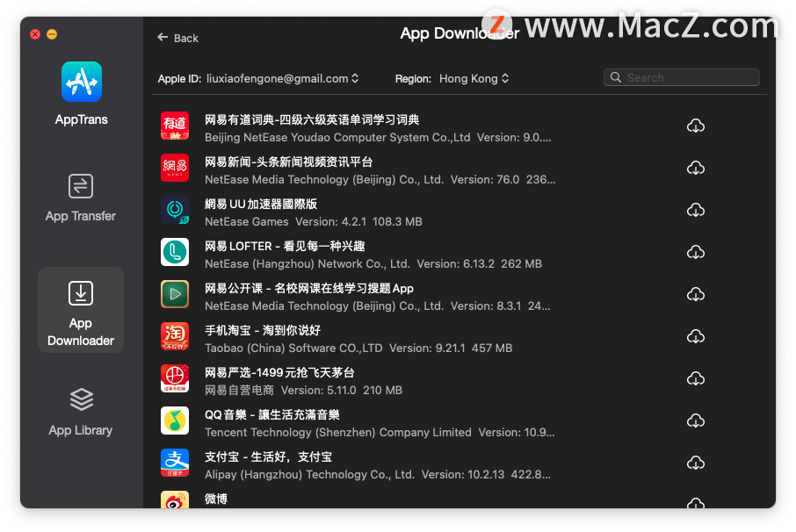Click the red 網易 News app icon
The height and width of the screenshot is (532, 796).
(x=175, y=168)
